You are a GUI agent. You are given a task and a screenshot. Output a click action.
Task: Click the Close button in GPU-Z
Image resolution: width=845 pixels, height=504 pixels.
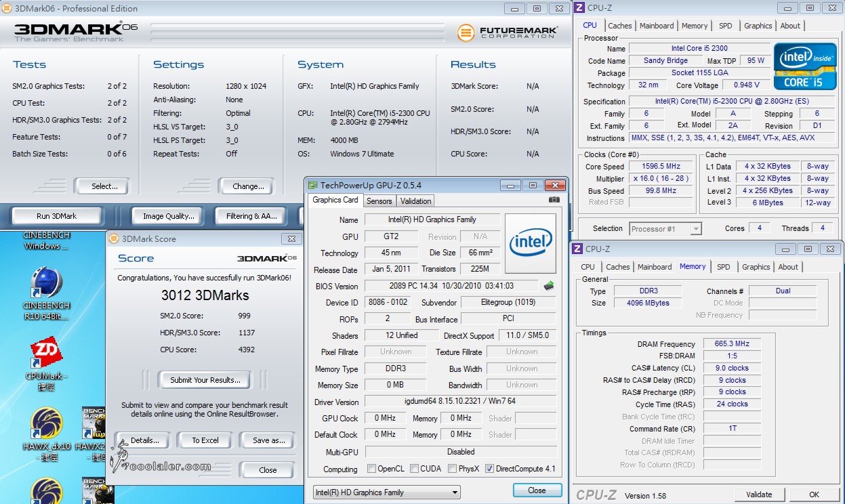pos(537,490)
